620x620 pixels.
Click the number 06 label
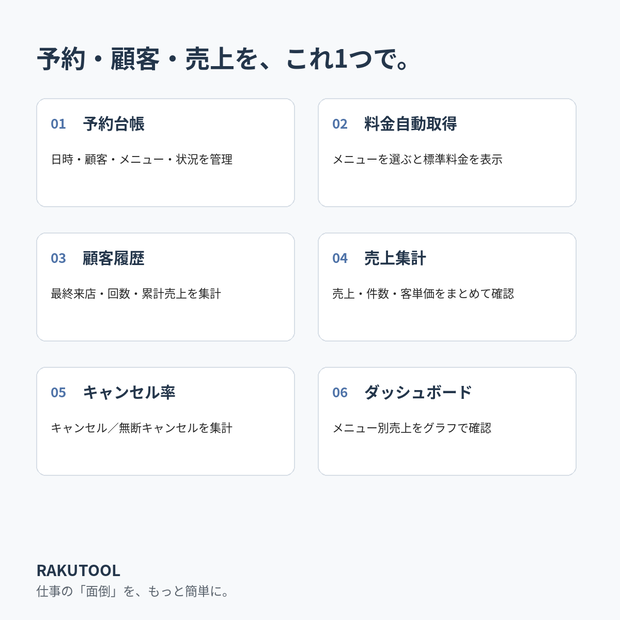coord(340,393)
